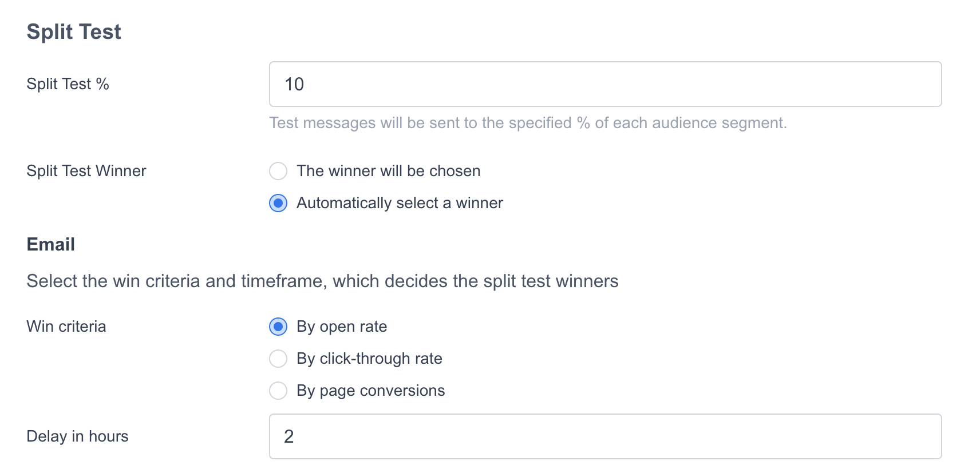980x469 pixels.
Task: Pick the "By click-through rate" radio button
Action: pyautogui.click(x=278, y=359)
